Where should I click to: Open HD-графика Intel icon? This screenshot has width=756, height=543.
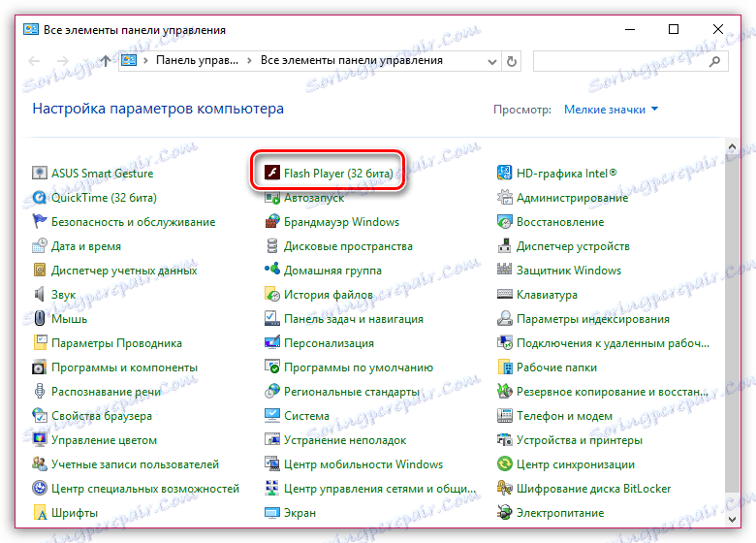click(504, 173)
